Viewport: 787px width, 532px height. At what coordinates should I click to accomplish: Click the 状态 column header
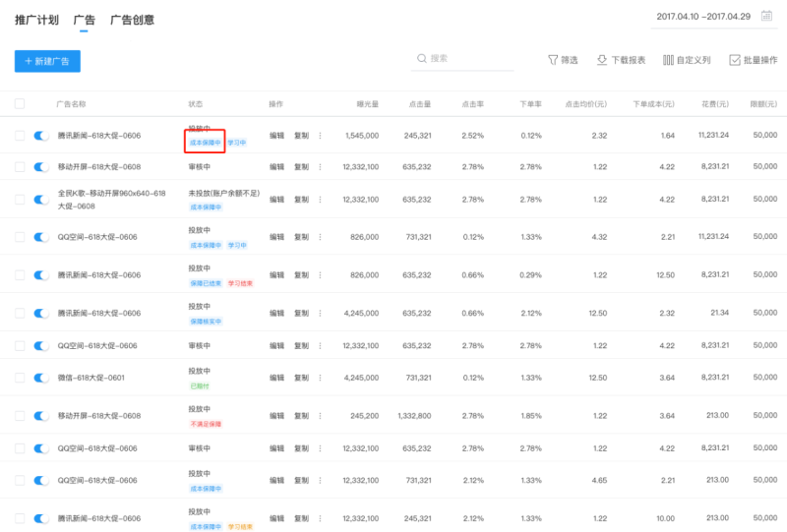tap(195, 104)
